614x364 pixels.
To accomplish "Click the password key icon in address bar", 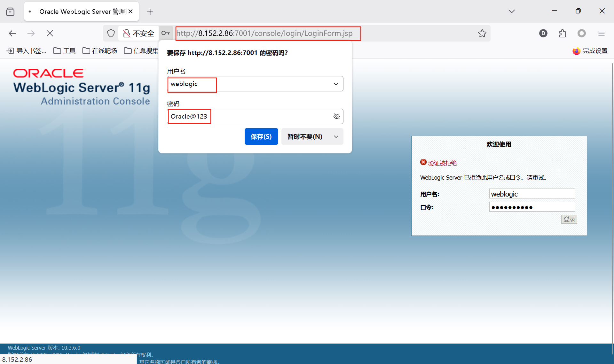I will [x=166, y=33].
